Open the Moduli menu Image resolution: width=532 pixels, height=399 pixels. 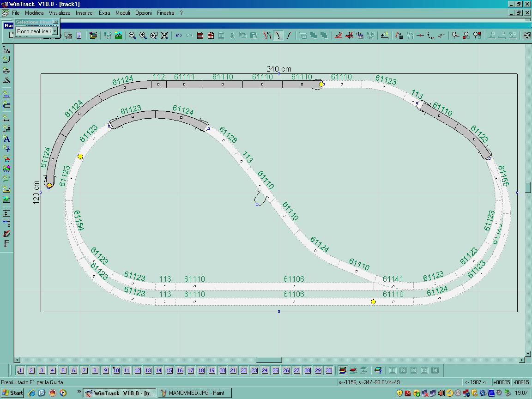(122, 13)
